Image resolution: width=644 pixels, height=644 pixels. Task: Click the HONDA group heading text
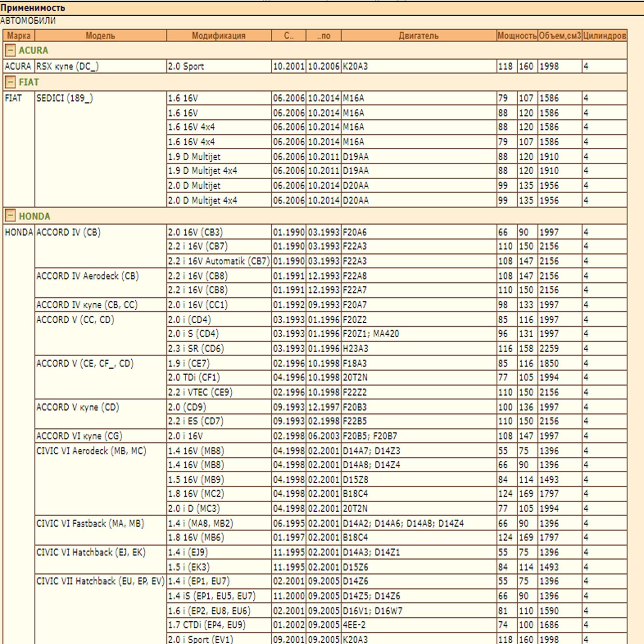point(34,216)
